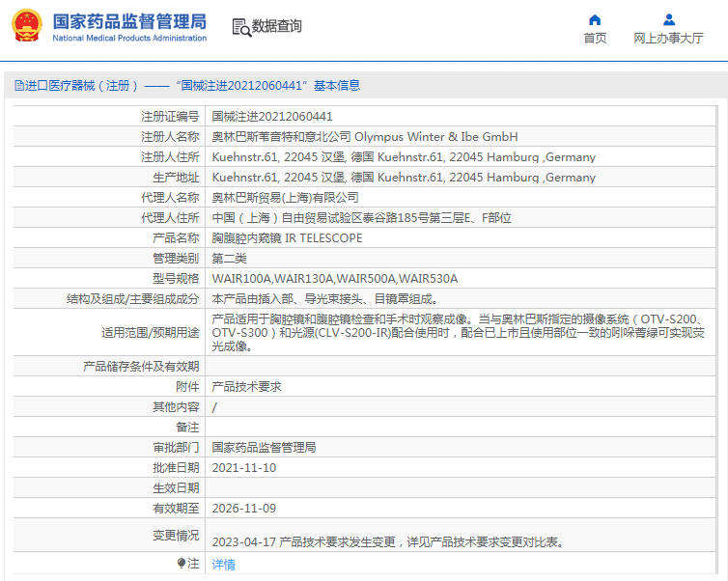Viewport: 728px width, 581px height.
Task: Open 网上办事大厅 online service hall
Action: coord(668,39)
